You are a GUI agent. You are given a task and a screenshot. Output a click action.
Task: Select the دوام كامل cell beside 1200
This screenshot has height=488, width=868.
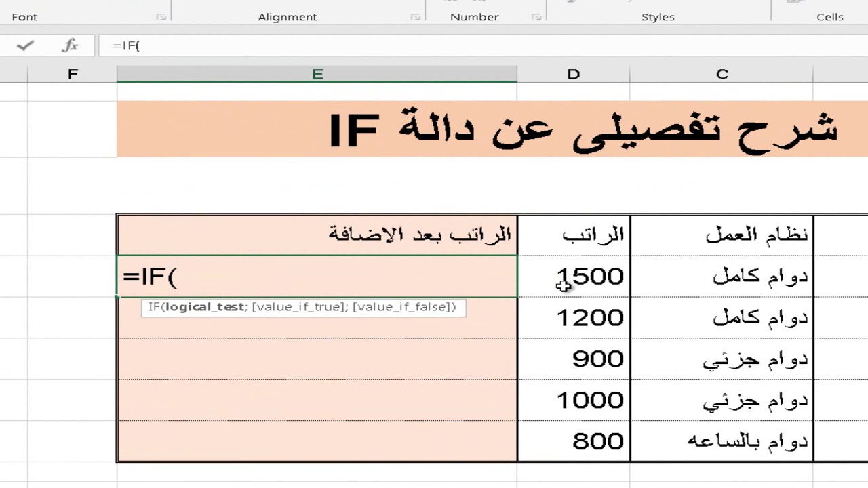722,318
